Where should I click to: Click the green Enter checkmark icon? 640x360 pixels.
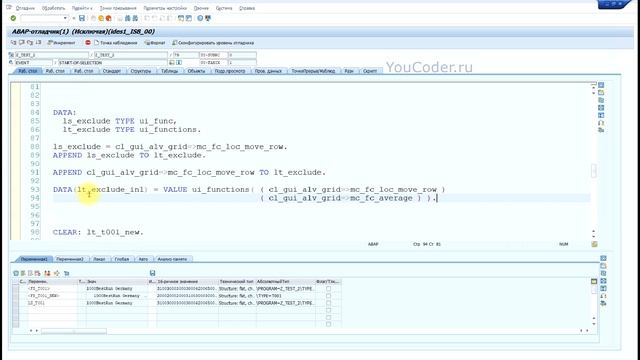(x=13, y=18)
